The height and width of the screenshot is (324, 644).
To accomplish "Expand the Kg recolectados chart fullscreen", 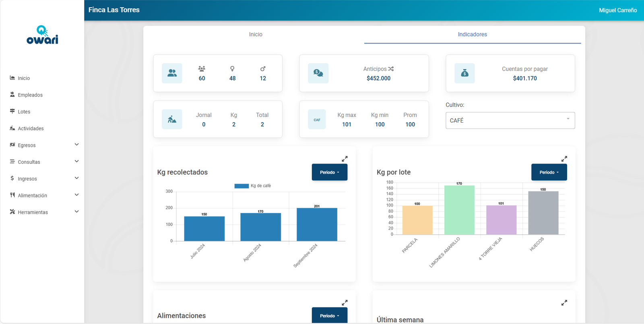I will pyautogui.click(x=345, y=159).
